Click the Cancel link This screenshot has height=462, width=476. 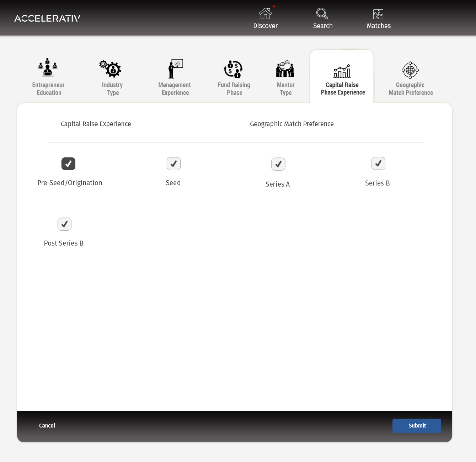coord(47,426)
